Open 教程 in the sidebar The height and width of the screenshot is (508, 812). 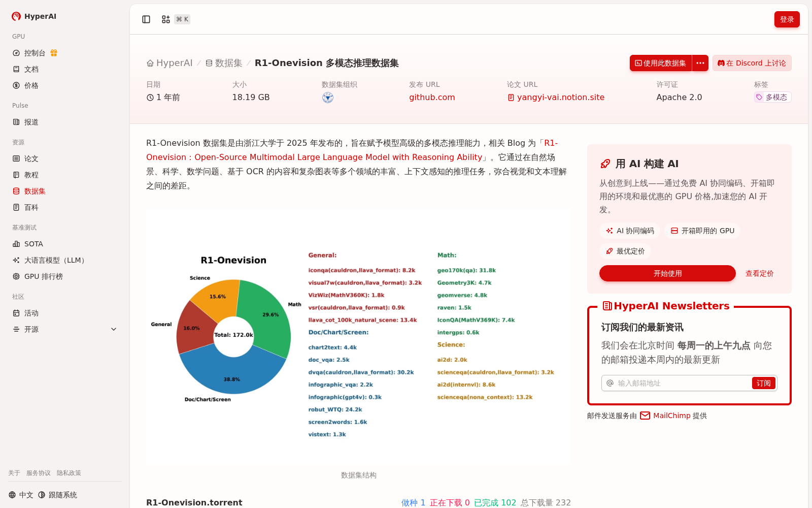click(x=25, y=175)
